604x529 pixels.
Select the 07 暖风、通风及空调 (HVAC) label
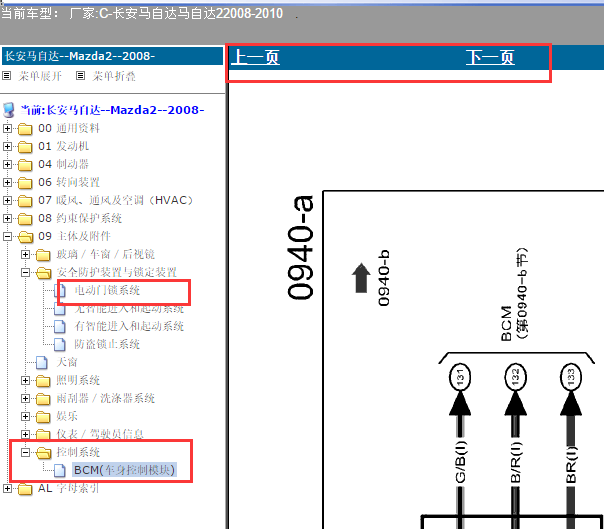coord(116,200)
